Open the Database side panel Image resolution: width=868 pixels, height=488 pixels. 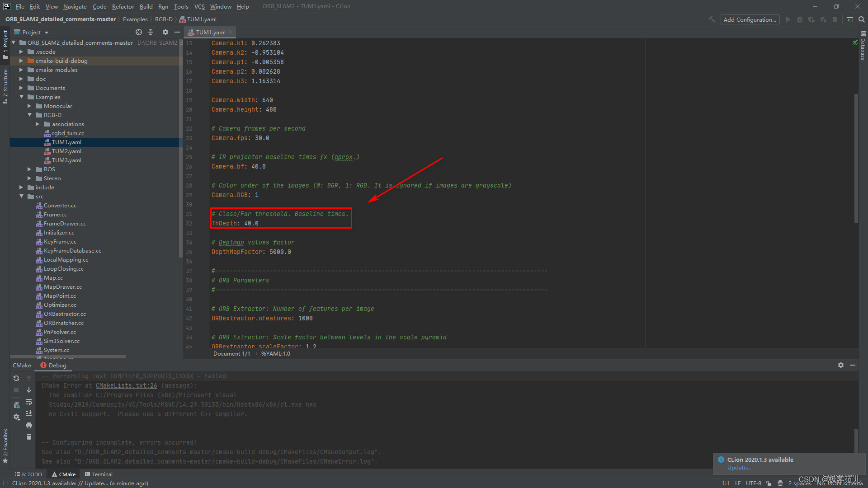pos(863,45)
